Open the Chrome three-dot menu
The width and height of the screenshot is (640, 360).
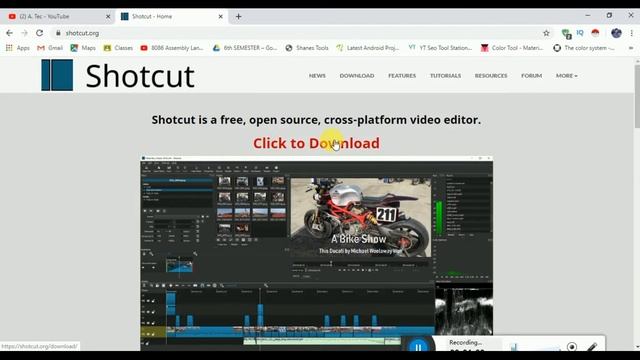click(x=631, y=33)
